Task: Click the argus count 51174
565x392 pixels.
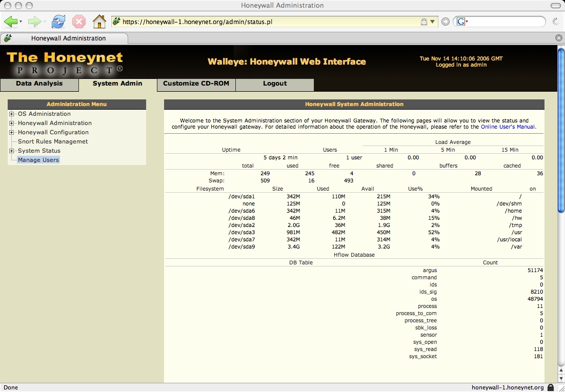Action: pos(535,270)
